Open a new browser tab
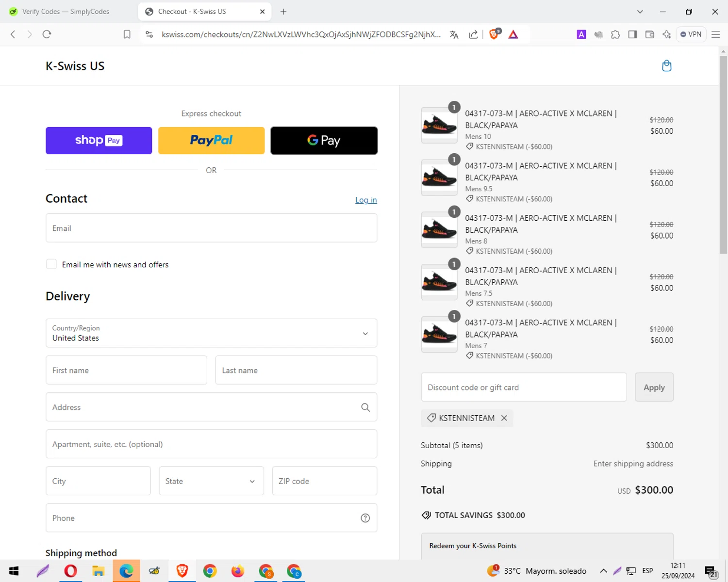 [283, 12]
